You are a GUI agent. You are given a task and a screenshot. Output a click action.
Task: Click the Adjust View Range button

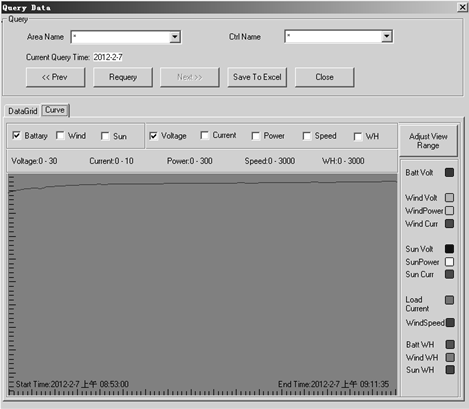tap(428, 141)
